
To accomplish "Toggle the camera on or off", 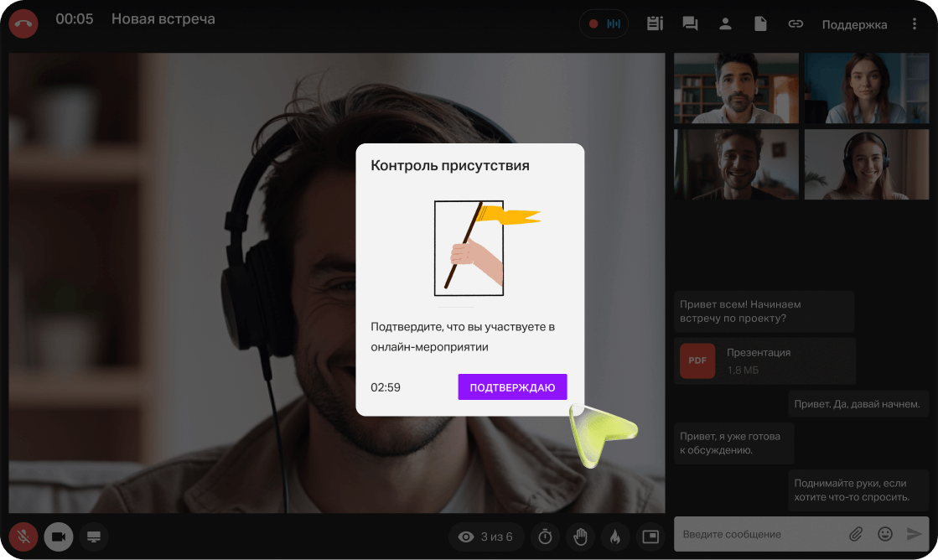I will (x=59, y=537).
